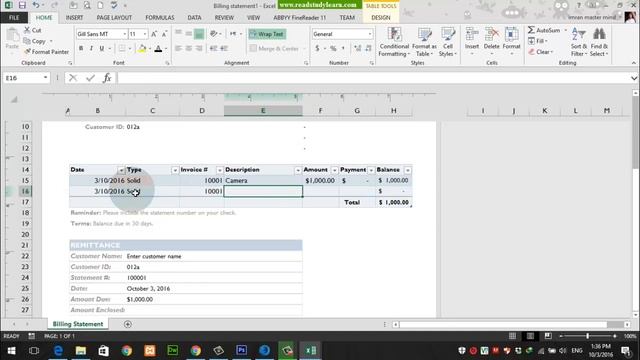640x360 pixels.
Task: Open the Balance filter dropdown
Action: click(408, 170)
